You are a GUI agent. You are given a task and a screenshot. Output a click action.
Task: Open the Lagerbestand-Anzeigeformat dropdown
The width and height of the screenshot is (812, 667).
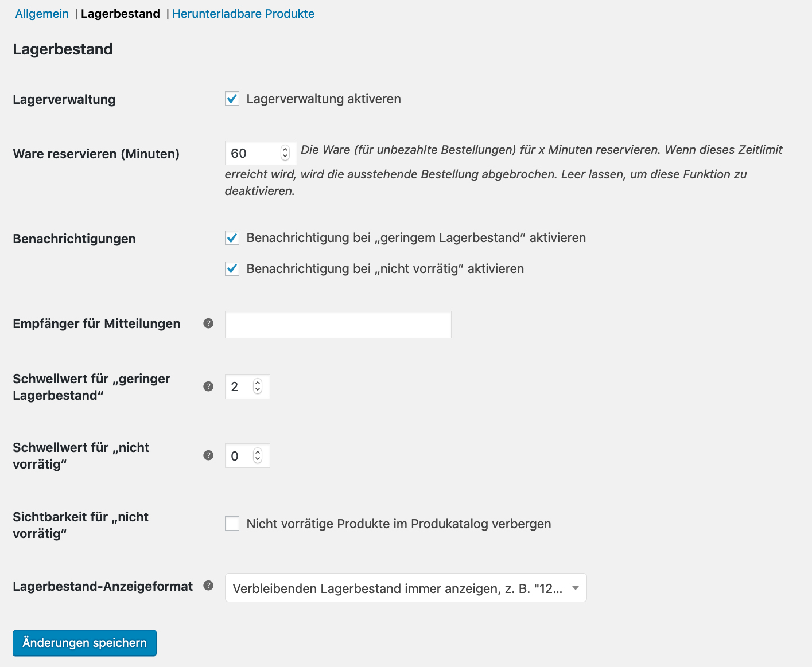tap(406, 588)
